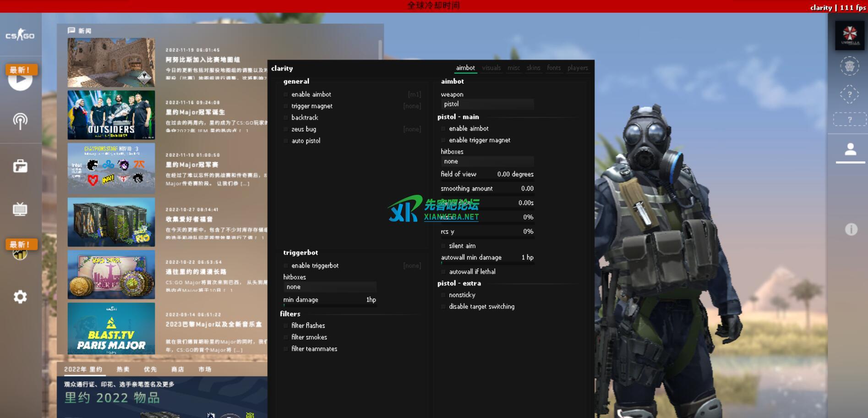
Task: Switch to the skins tab
Action: click(533, 68)
